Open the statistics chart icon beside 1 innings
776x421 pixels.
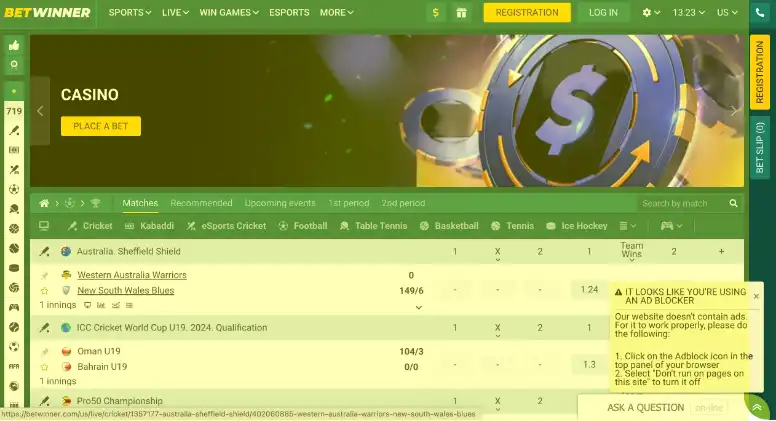click(101, 305)
